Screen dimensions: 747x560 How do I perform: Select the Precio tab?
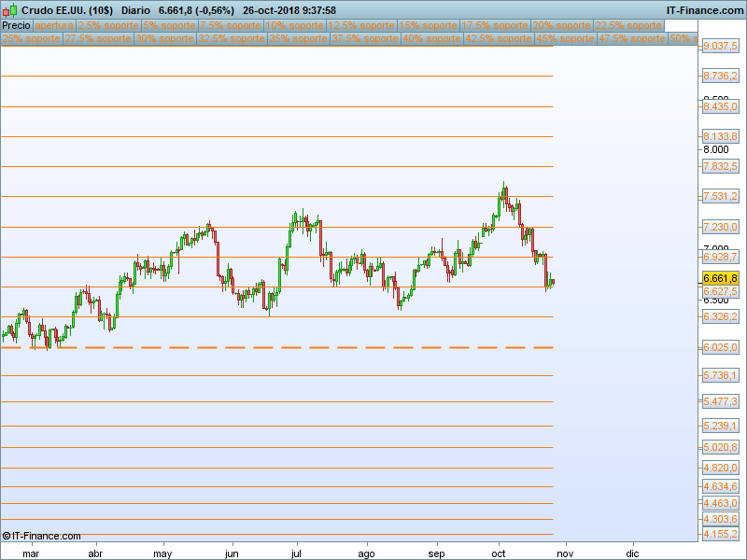[x=16, y=26]
